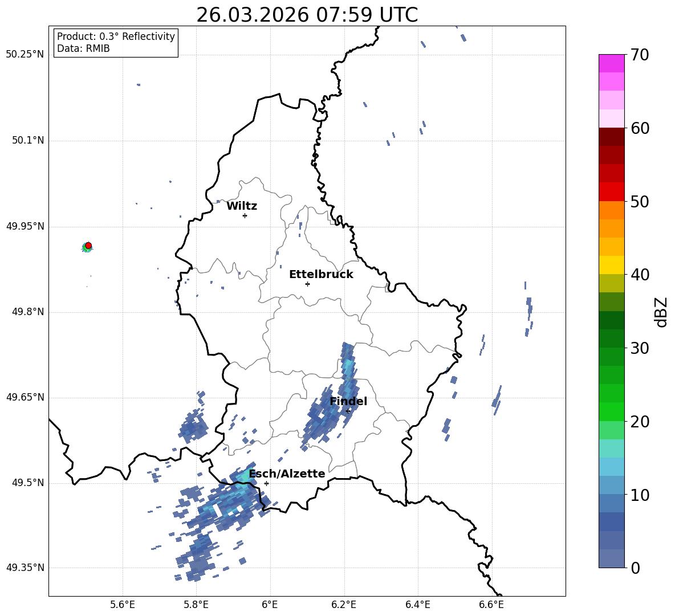Click the 49.35°N latitude label
Screen dimensions: 675x616
tap(25, 568)
